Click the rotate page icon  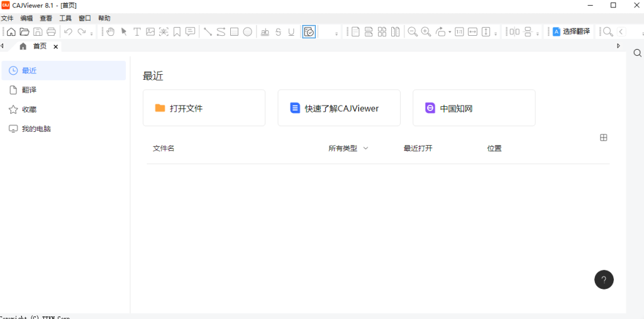pos(440,31)
